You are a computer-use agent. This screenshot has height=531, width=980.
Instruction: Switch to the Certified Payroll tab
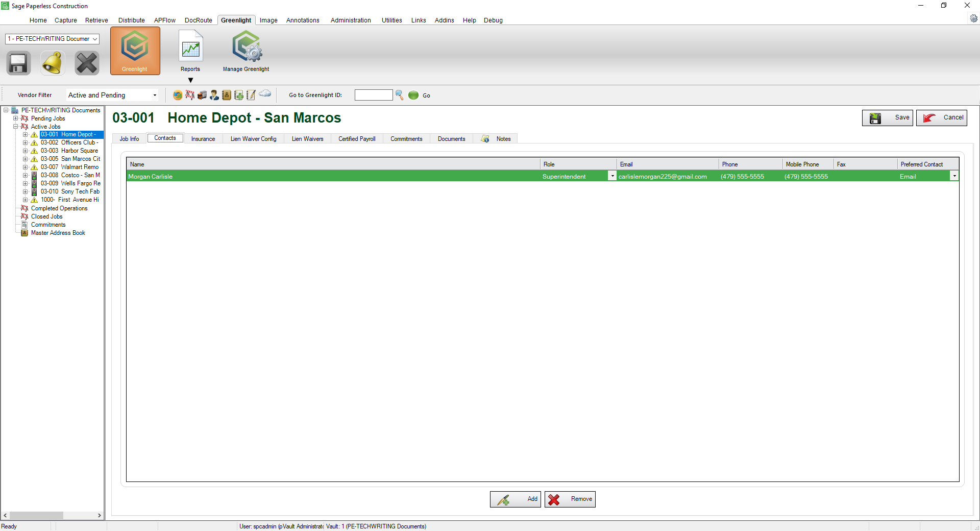pos(357,139)
